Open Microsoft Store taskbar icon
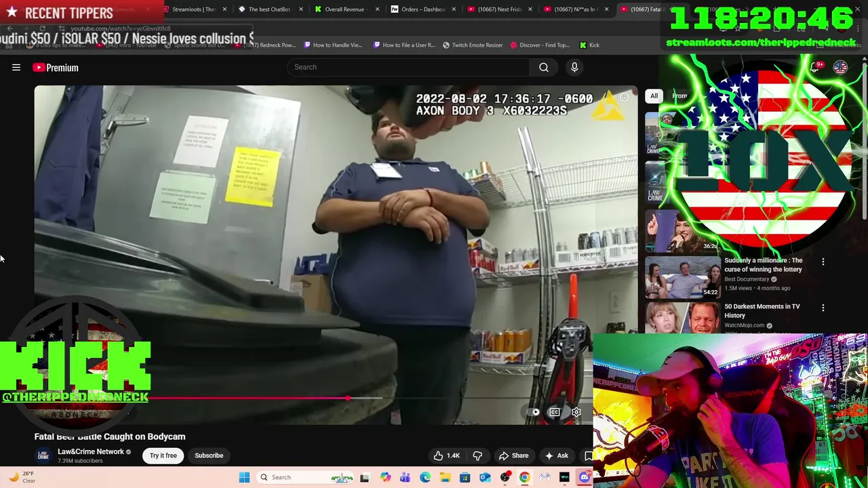Image resolution: width=868 pixels, height=488 pixels. click(x=465, y=477)
